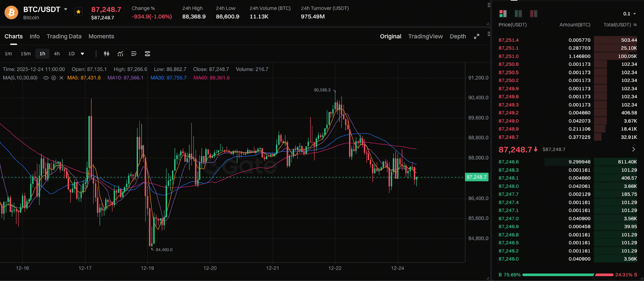
Task: Click ask price 87,251.4
Action: [x=509, y=40]
